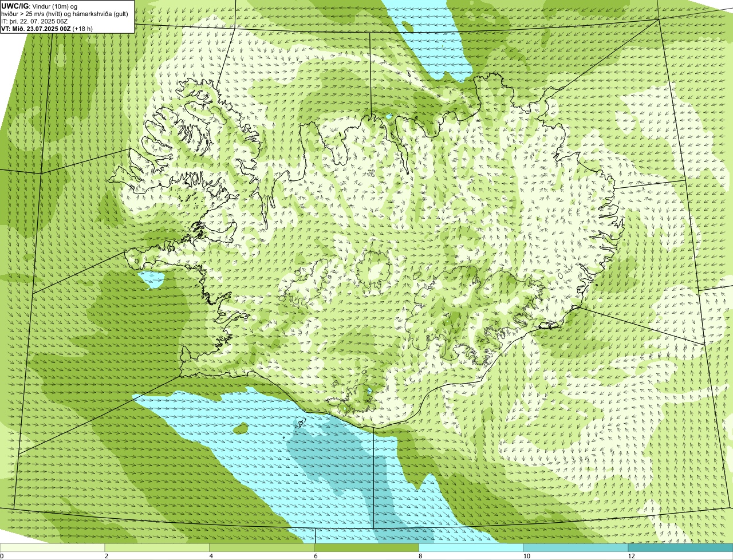This screenshot has height=560, width=733.
Task: Select the 6–8 darker green color bar segment
Action: click(366, 547)
